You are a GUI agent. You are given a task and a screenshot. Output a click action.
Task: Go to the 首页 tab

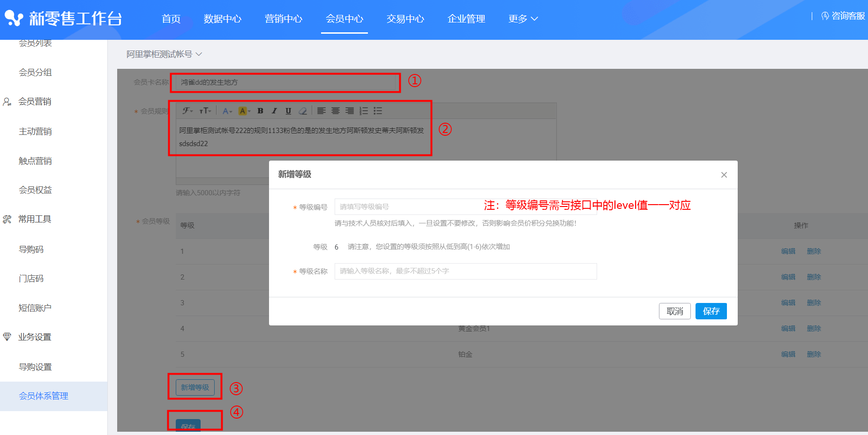coord(171,19)
